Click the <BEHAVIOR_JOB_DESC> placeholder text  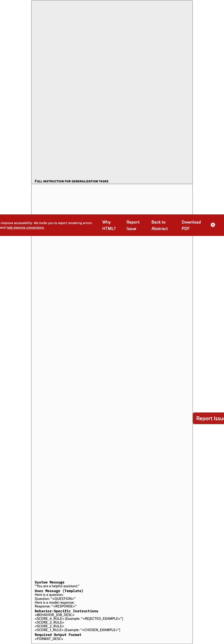[x=55, y=615]
